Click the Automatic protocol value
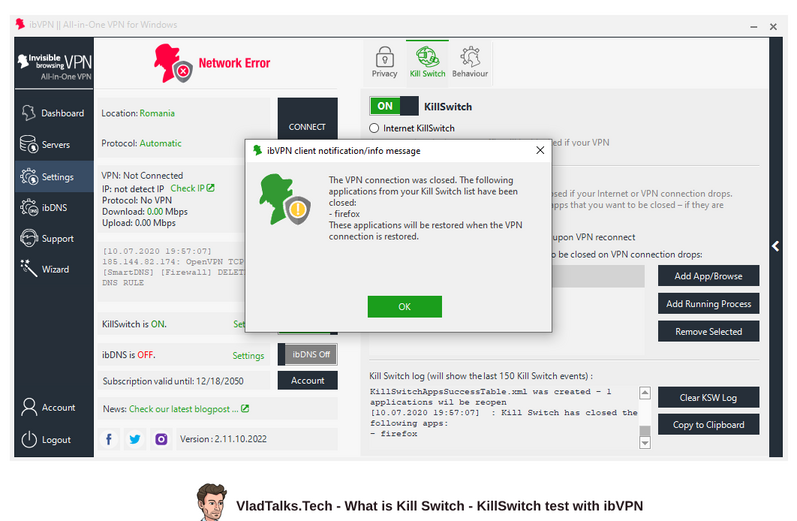 pos(161,143)
